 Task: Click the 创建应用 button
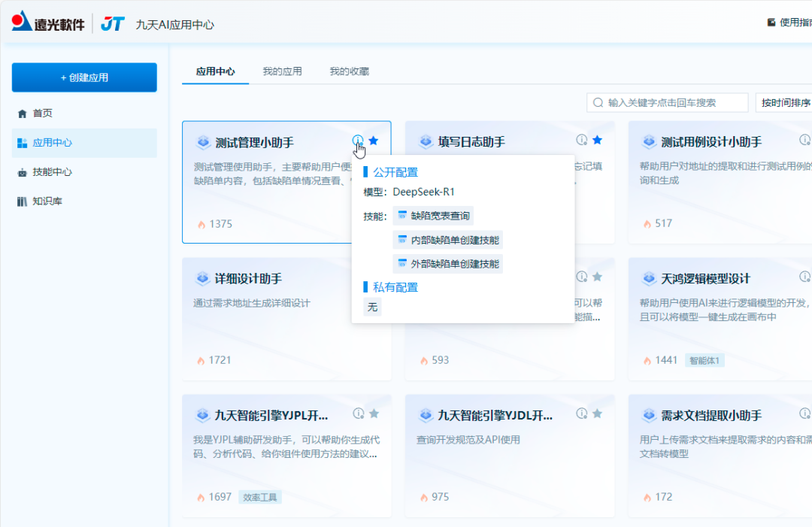pos(84,77)
